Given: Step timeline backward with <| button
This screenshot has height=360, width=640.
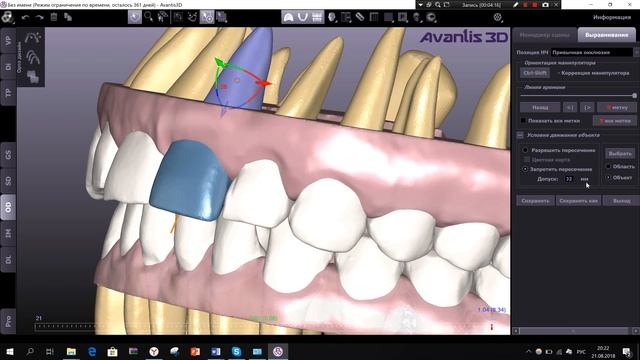Looking at the screenshot, I should [x=570, y=107].
